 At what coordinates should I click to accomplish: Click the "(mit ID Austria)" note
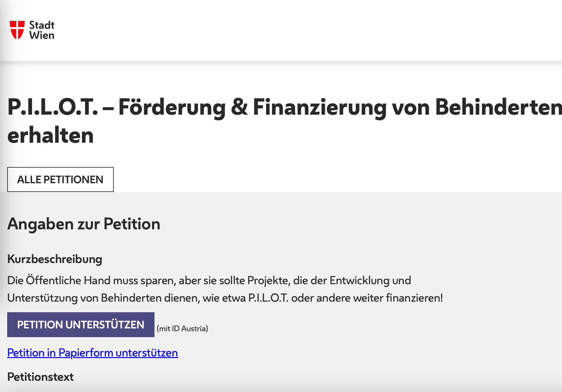pos(182,329)
